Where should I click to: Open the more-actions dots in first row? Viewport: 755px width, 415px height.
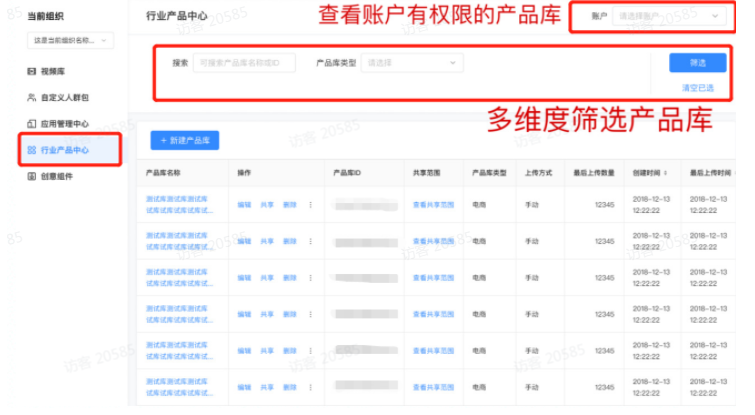coord(311,205)
